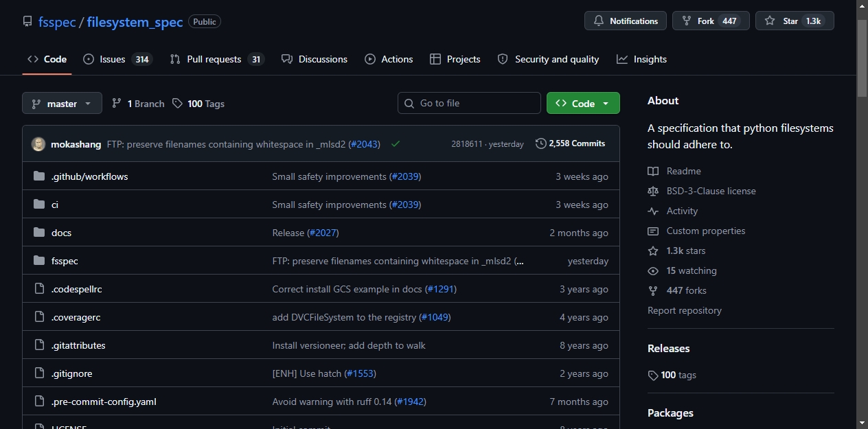Click the folder icon for docs
Screen dimensions: 868x429
point(39,233)
